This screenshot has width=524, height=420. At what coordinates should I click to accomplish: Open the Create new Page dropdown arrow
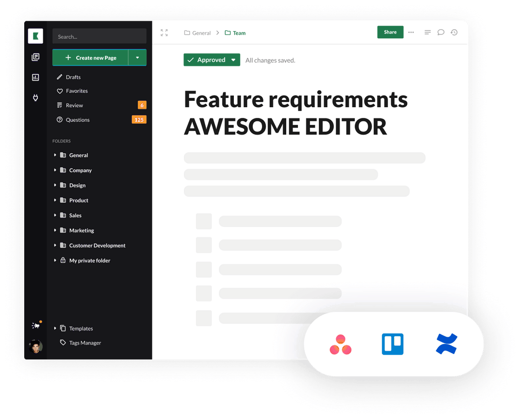(x=137, y=57)
